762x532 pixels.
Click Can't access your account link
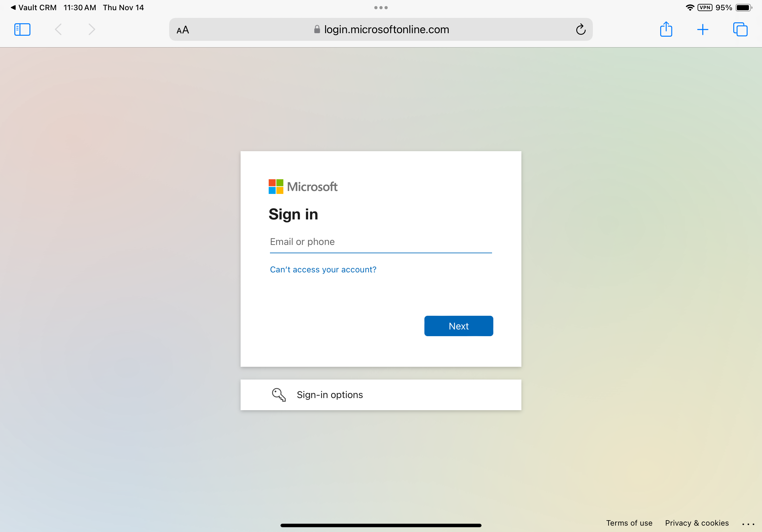pyautogui.click(x=323, y=270)
